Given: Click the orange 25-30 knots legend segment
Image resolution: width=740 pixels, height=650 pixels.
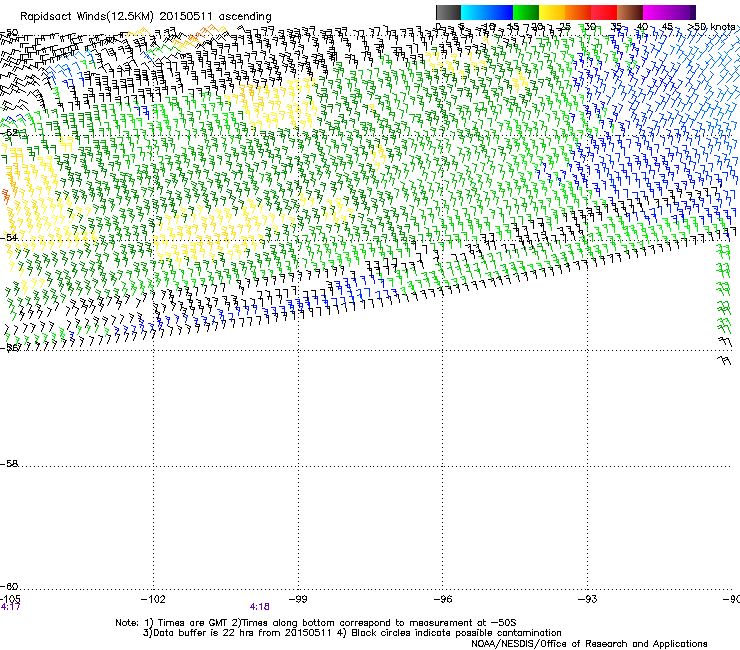Looking at the screenshot, I should [578, 12].
